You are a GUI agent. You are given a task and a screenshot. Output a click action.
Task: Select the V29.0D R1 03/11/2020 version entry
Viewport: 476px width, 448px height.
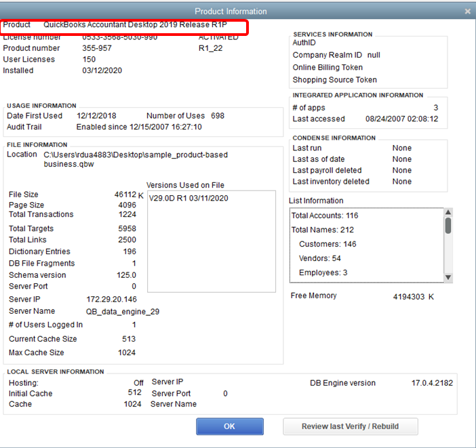pyautogui.click(x=189, y=198)
